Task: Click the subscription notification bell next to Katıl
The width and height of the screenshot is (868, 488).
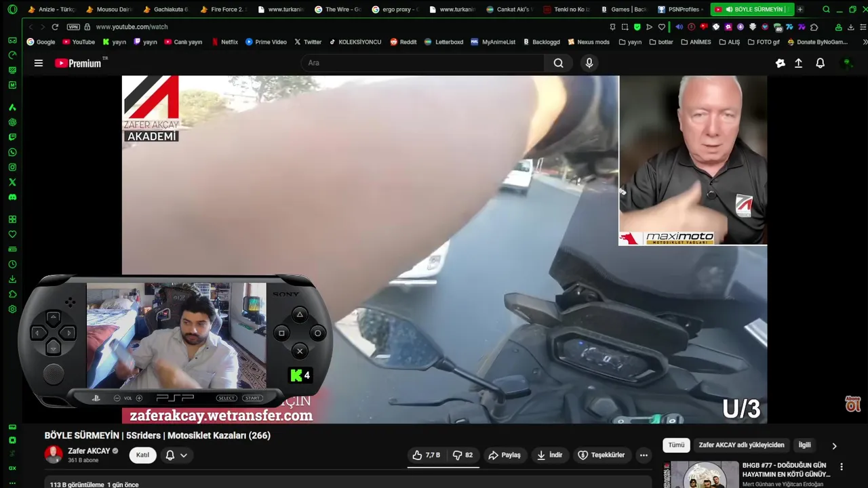Action: pyautogui.click(x=170, y=455)
